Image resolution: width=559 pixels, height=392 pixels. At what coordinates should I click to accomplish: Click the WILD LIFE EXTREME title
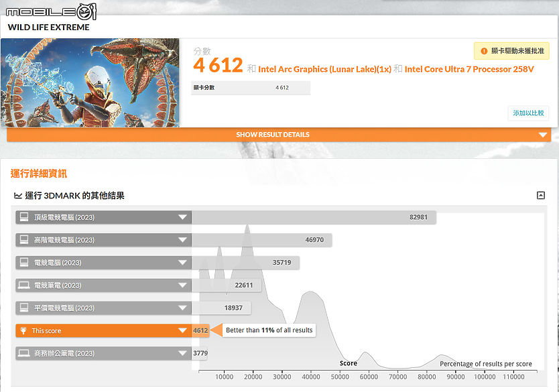[48, 27]
